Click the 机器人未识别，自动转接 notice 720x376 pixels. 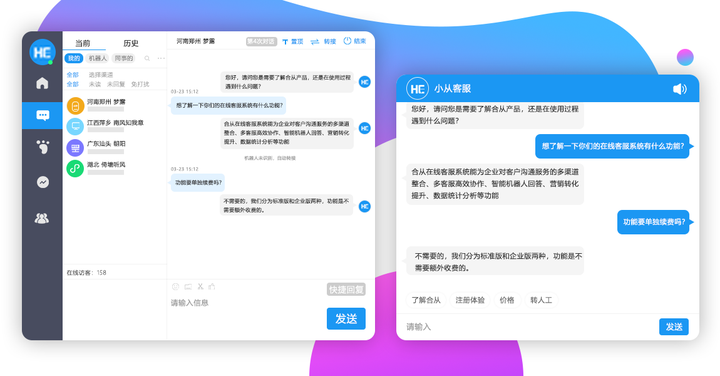pyautogui.click(x=270, y=158)
